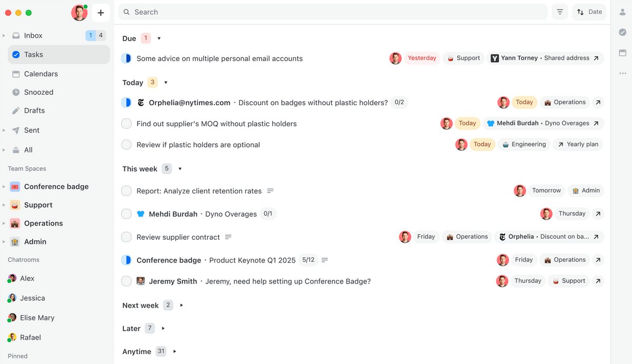Expand the Later section
Screen dimensions: 632x364
(163, 328)
